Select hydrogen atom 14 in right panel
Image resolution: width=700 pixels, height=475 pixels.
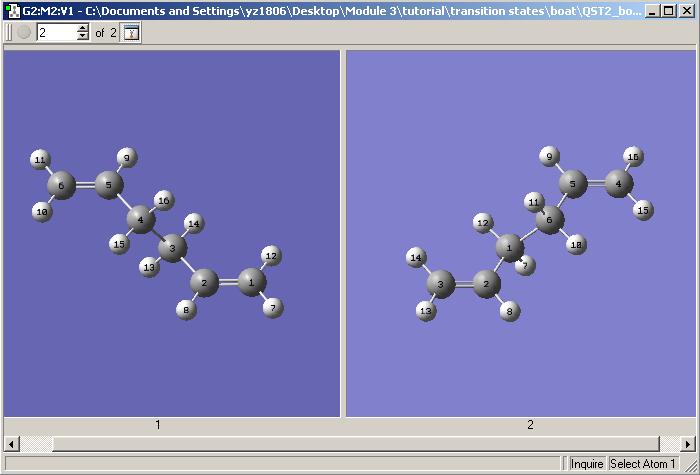[416, 258]
